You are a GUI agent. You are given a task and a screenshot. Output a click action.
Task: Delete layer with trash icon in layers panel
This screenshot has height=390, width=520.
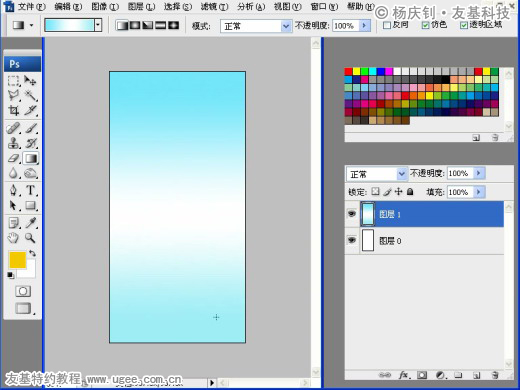[495, 375]
